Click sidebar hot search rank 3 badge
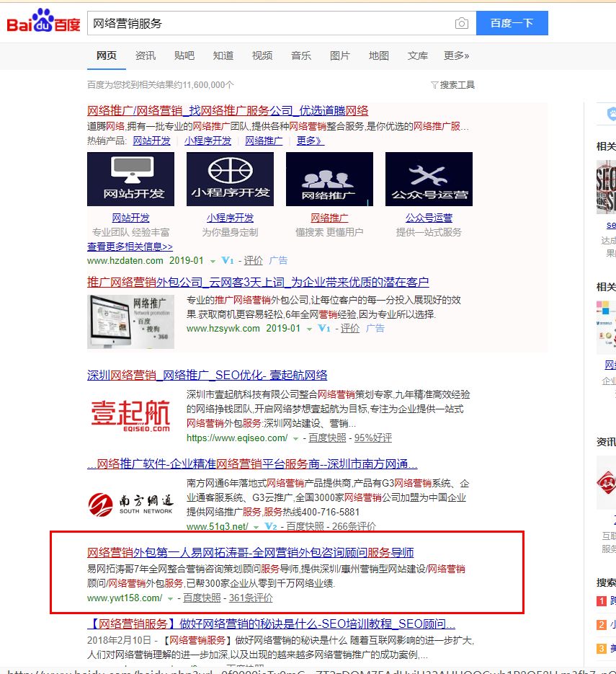616x674 pixels. click(x=602, y=648)
